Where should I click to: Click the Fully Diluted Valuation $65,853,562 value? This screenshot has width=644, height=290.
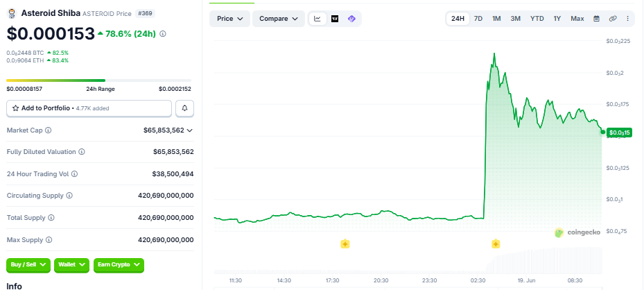(173, 152)
